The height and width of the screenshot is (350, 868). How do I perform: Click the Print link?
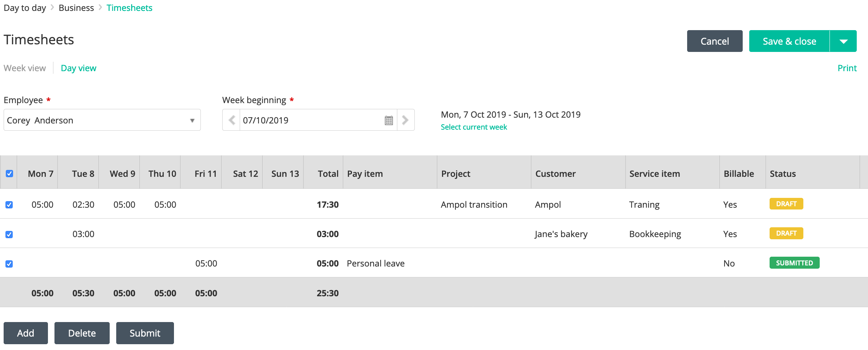pos(847,68)
